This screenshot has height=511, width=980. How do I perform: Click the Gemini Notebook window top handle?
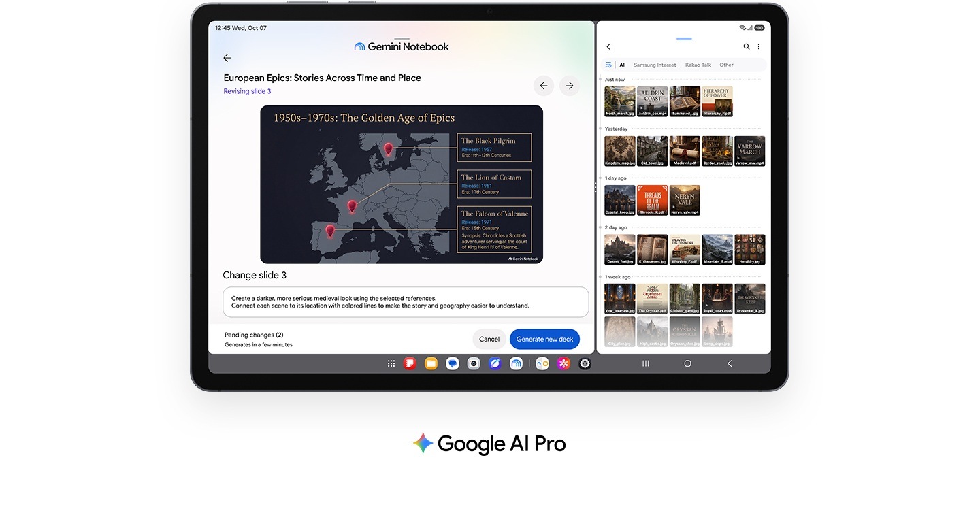pos(402,39)
